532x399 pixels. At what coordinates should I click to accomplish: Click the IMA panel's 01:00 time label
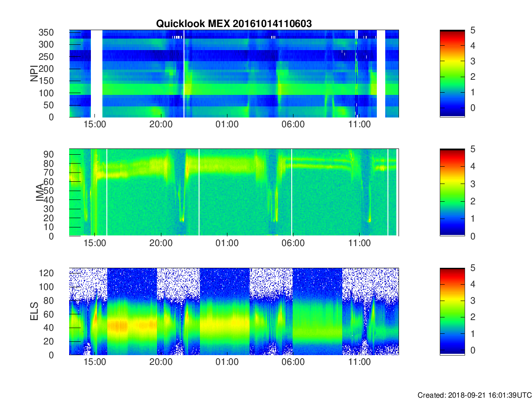(227, 243)
